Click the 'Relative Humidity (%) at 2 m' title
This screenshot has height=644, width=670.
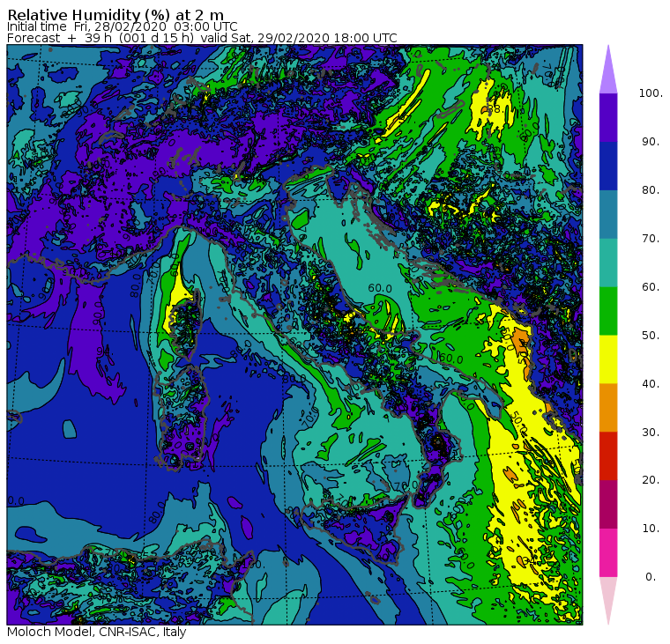pos(115,14)
